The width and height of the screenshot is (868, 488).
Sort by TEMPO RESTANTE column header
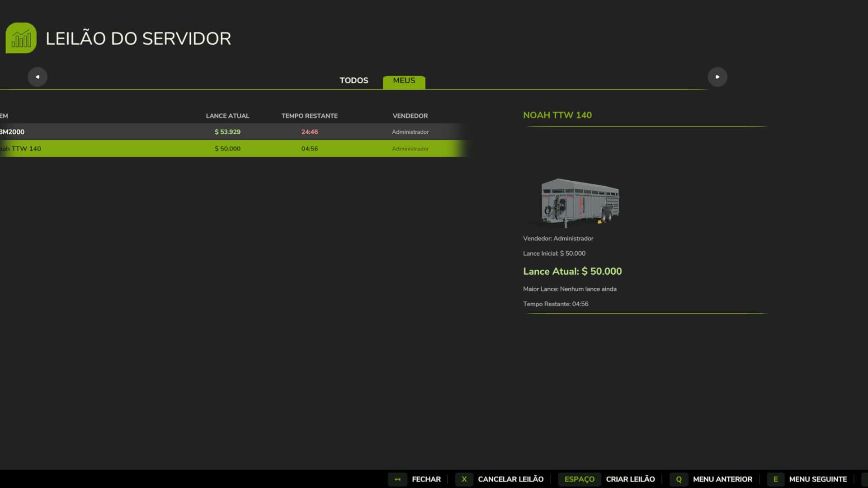click(x=310, y=116)
